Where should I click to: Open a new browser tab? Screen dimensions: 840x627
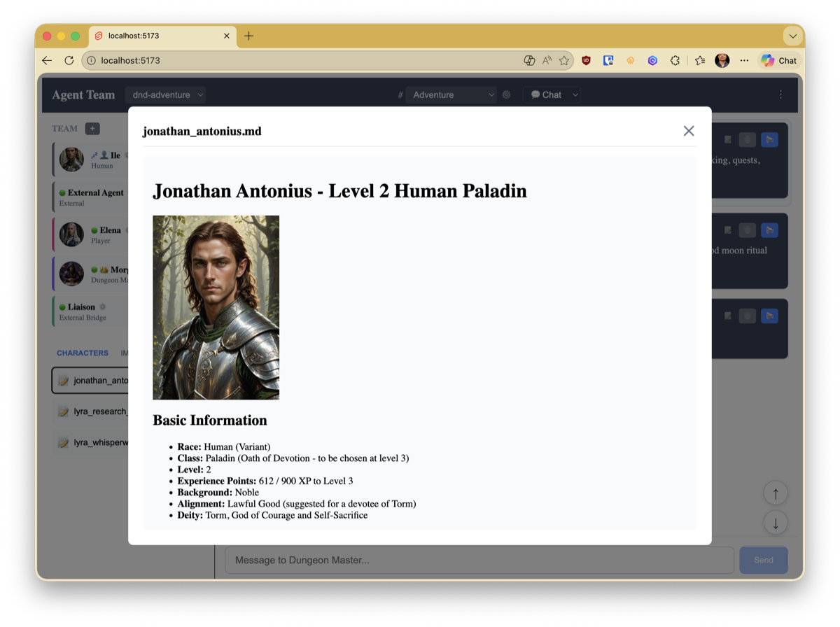click(x=248, y=36)
